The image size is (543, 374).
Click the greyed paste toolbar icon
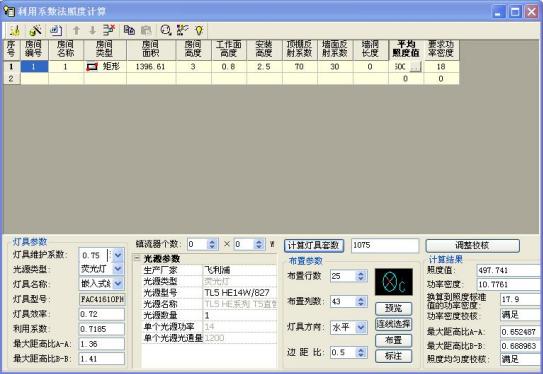[146, 30]
